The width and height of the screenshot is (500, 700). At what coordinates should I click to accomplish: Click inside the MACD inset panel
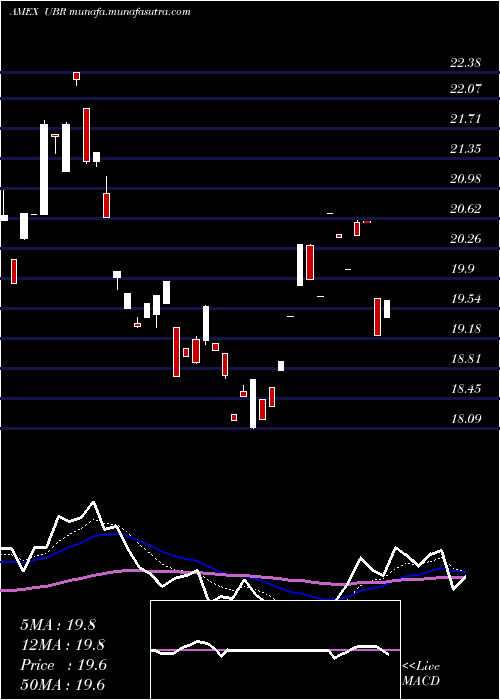(x=275, y=650)
